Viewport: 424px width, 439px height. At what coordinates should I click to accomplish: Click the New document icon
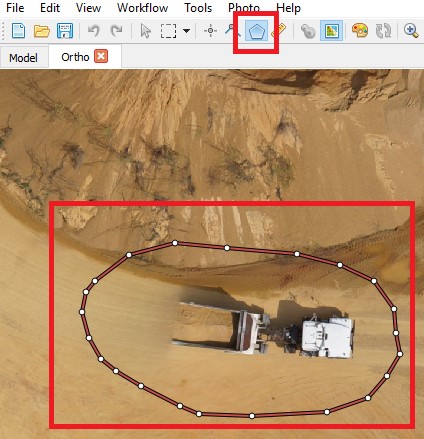[x=18, y=31]
